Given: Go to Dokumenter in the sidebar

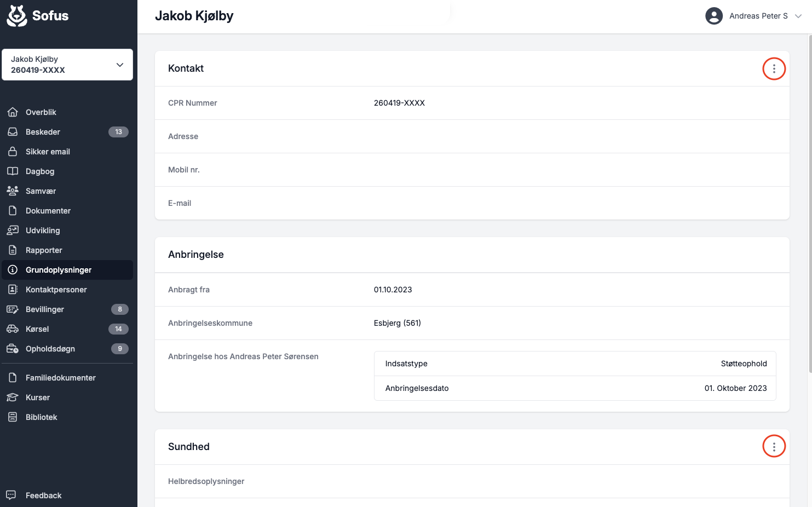Looking at the screenshot, I should pos(48,211).
